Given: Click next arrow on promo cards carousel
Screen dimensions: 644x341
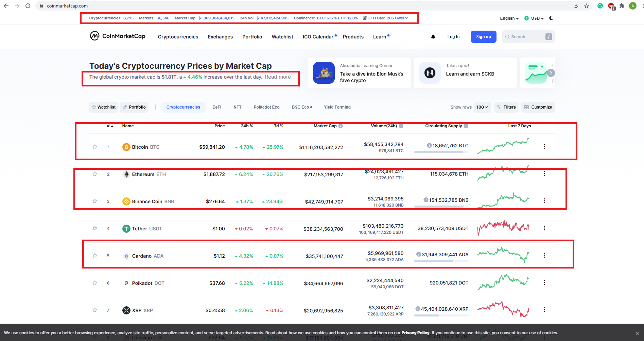Looking at the screenshot, I should [551, 73].
